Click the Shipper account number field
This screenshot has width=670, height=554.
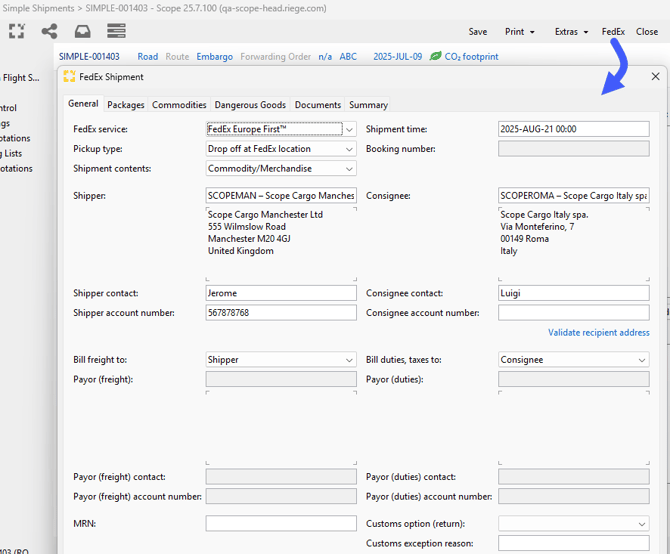point(281,313)
